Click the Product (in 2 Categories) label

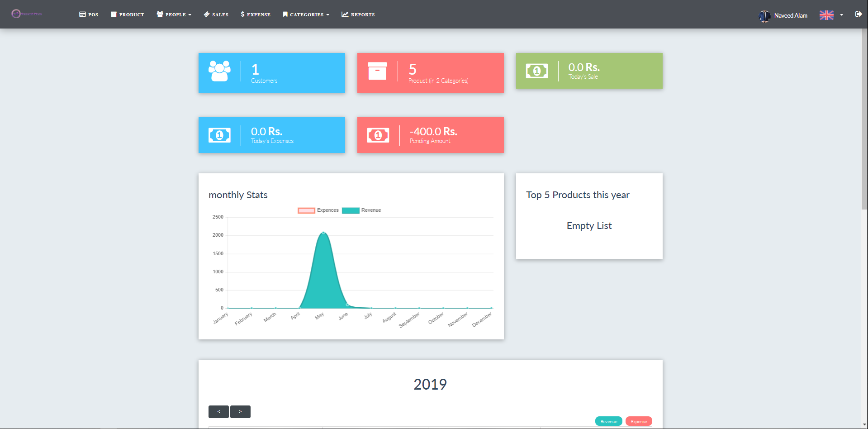point(438,81)
